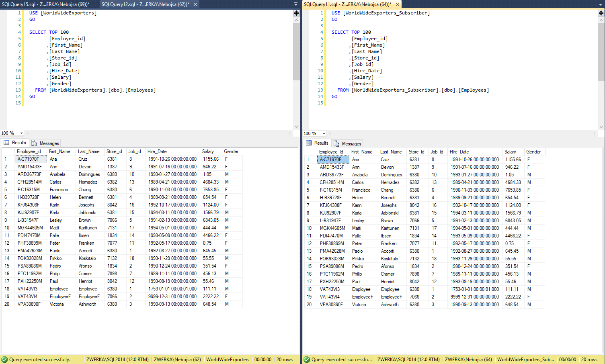Click WorldWideExporters_Sub... in right status bar

tap(525, 360)
